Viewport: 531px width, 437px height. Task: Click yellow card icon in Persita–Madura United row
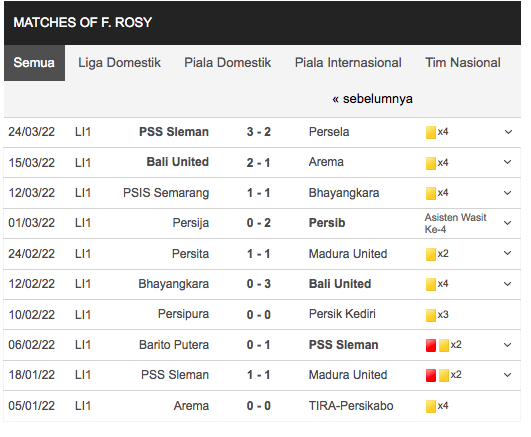click(430, 254)
